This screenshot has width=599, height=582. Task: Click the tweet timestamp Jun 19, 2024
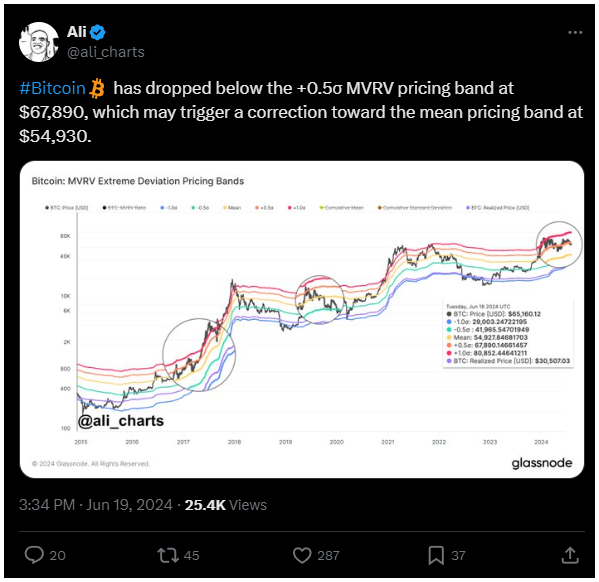pos(130,505)
